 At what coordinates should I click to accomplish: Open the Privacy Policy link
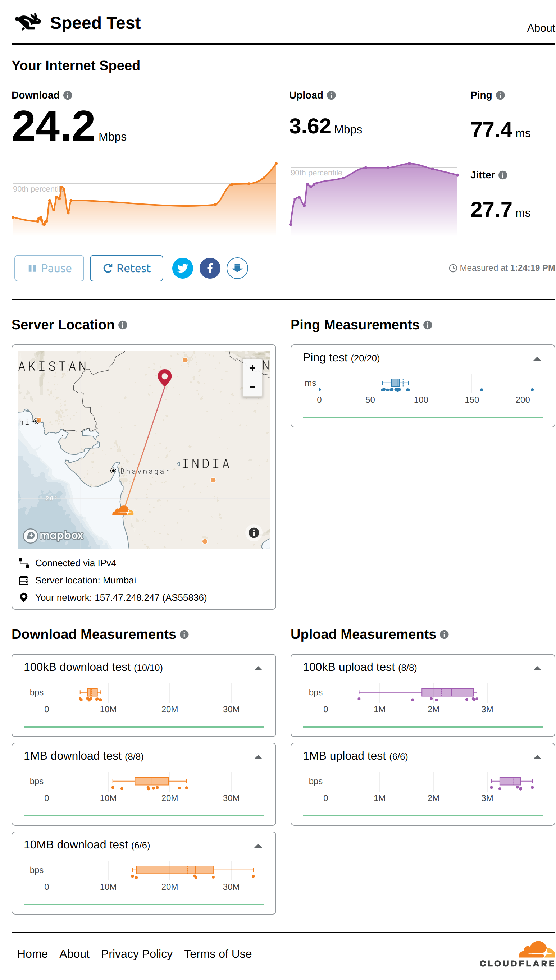(x=137, y=954)
